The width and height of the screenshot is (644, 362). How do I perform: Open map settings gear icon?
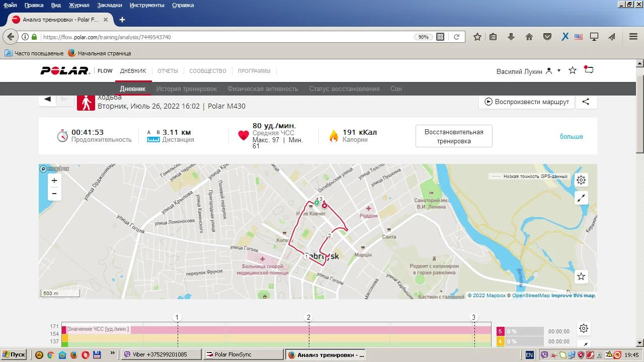pos(581,180)
